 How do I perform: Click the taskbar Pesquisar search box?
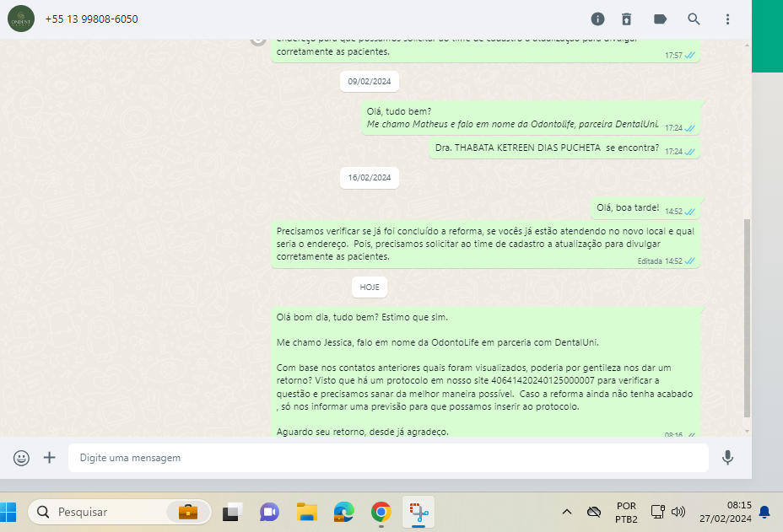click(x=120, y=512)
